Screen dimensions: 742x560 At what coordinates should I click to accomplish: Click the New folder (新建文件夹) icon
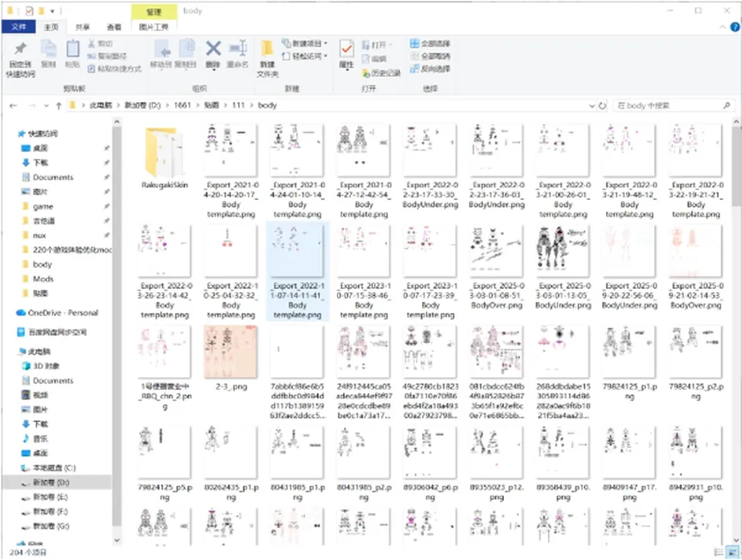pyautogui.click(x=267, y=48)
